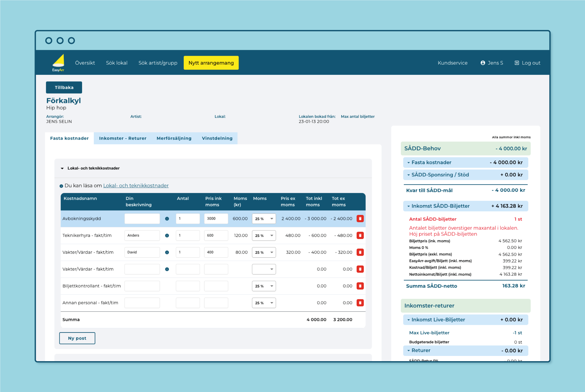
Task: Remove Annan personal row via trash icon
Action: [x=360, y=303]
